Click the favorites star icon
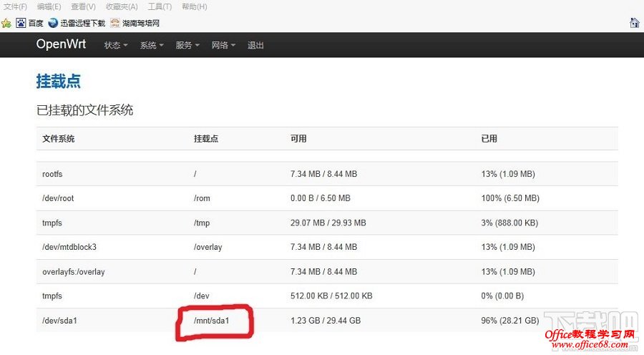644x355 pixels. (x=6, y=23)
